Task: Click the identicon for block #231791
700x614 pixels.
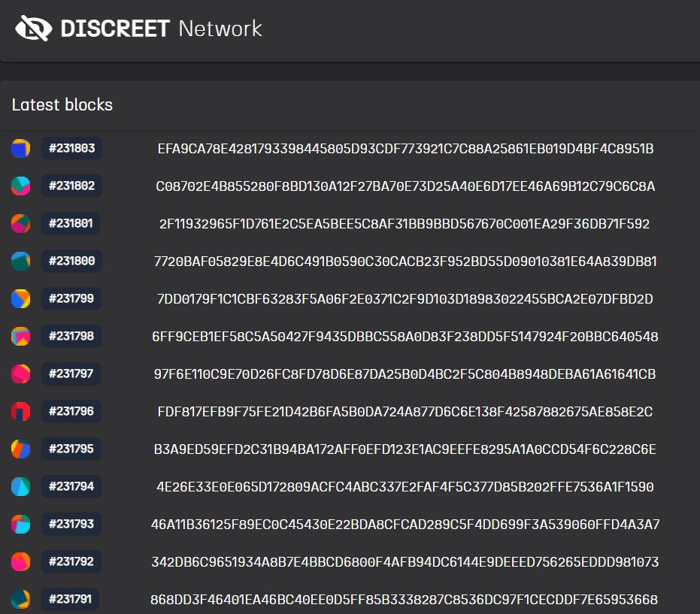Action: coord(20,599)
